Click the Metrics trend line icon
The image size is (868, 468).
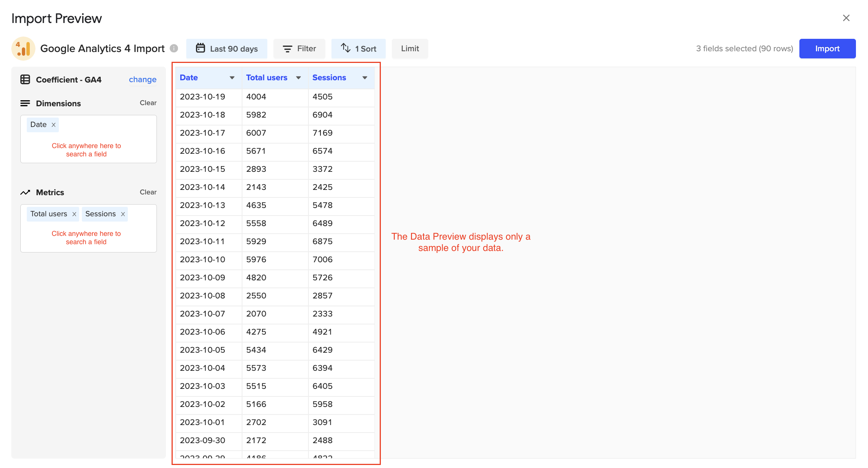(25, 193)
